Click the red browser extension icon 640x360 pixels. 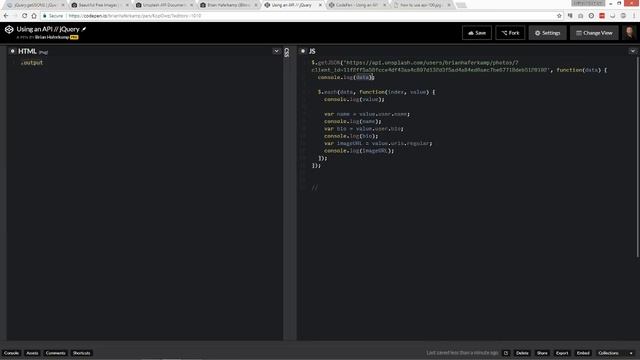coord(602,16)
